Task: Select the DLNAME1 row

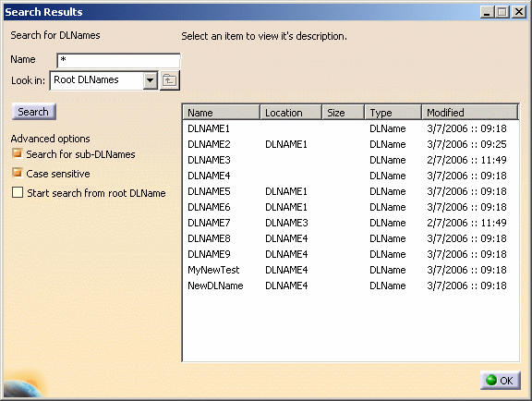Action: 350,128
